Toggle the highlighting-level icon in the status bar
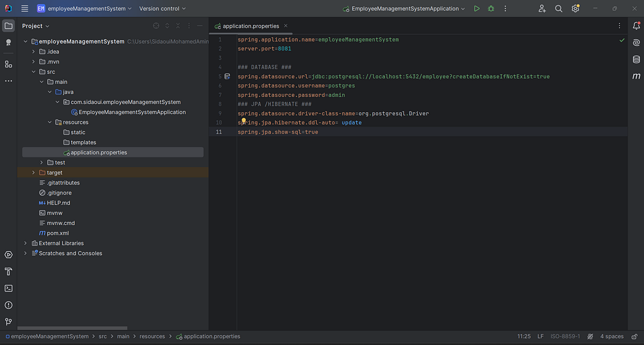Viewport: 644px width, 345px height. [590, 336]
